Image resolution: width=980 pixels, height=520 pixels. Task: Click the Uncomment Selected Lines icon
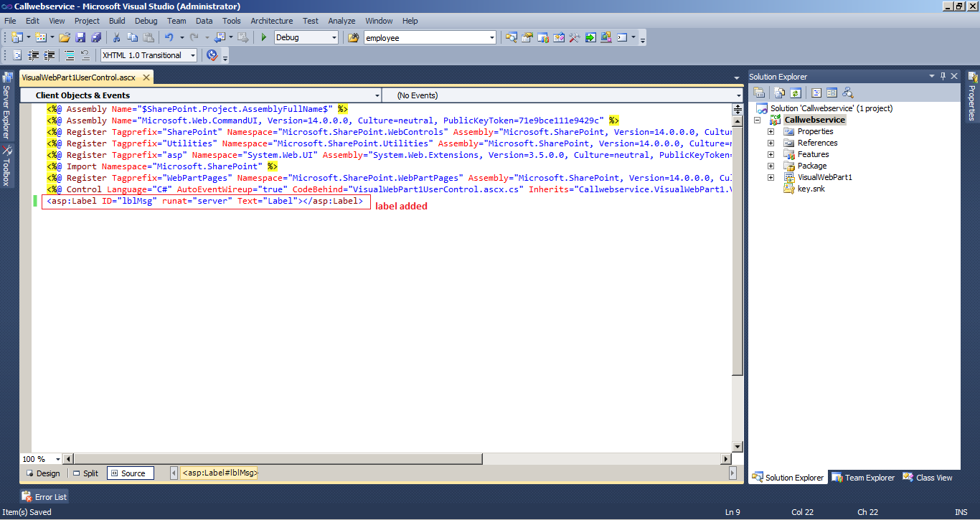(85, 55)
